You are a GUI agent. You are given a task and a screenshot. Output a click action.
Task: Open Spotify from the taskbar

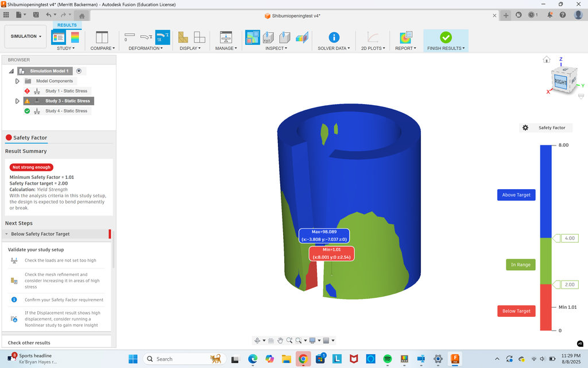coord(388,359)
